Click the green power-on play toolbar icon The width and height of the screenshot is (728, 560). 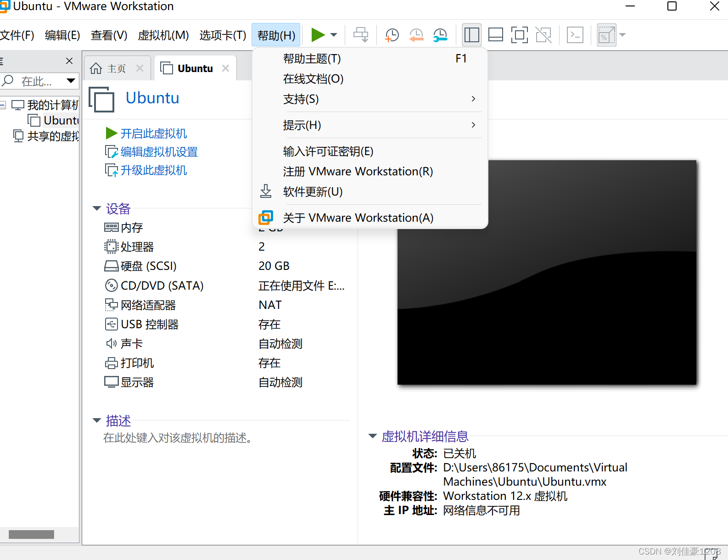coord(318,35)
